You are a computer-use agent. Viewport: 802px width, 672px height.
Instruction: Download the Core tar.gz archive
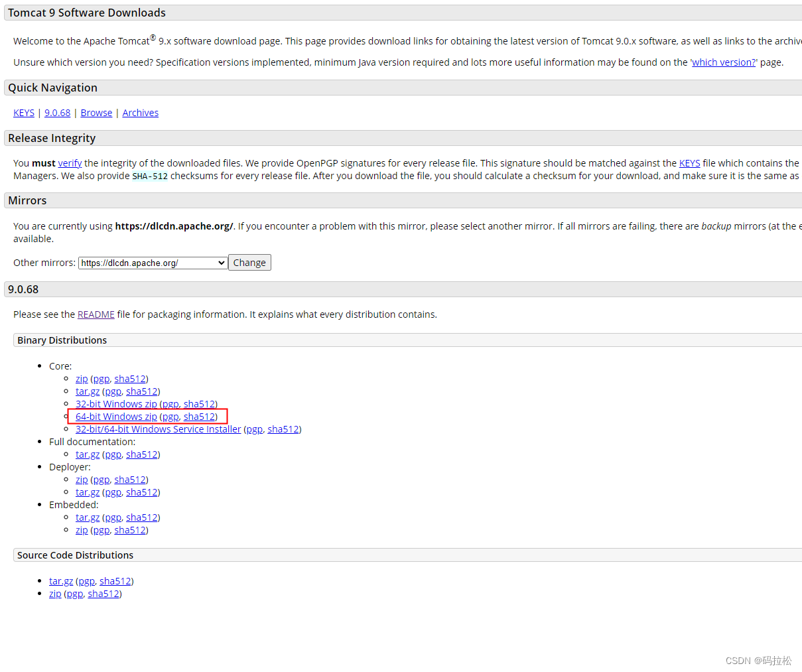[88, 391]
